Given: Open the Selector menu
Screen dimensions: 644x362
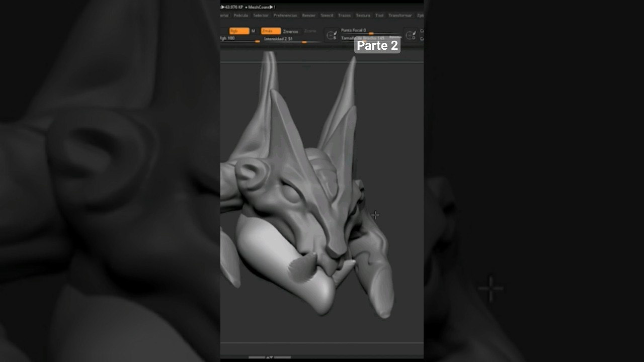Looking at the screenshot, I should (x=261, y=16).
